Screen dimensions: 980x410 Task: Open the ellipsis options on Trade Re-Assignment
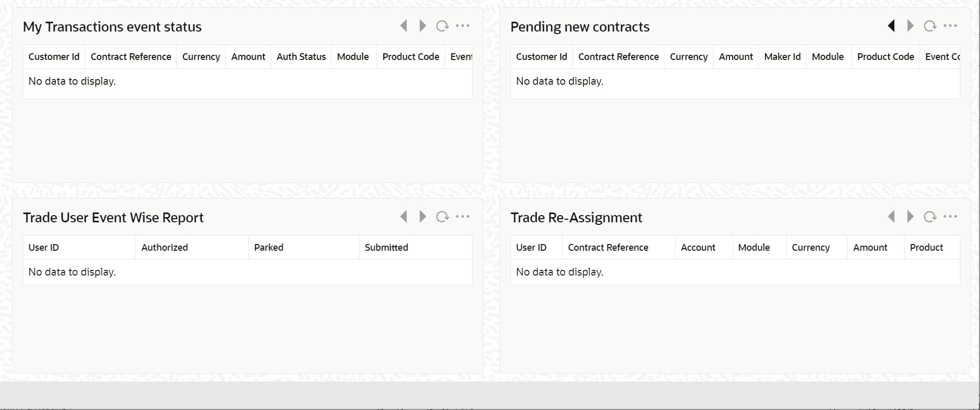click(951, 217)
